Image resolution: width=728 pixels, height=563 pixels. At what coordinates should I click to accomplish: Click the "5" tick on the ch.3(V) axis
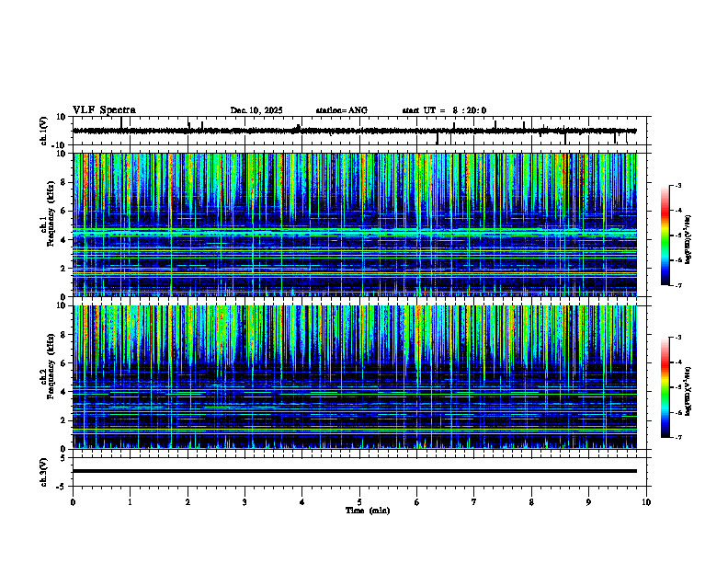tap(63, 458)
